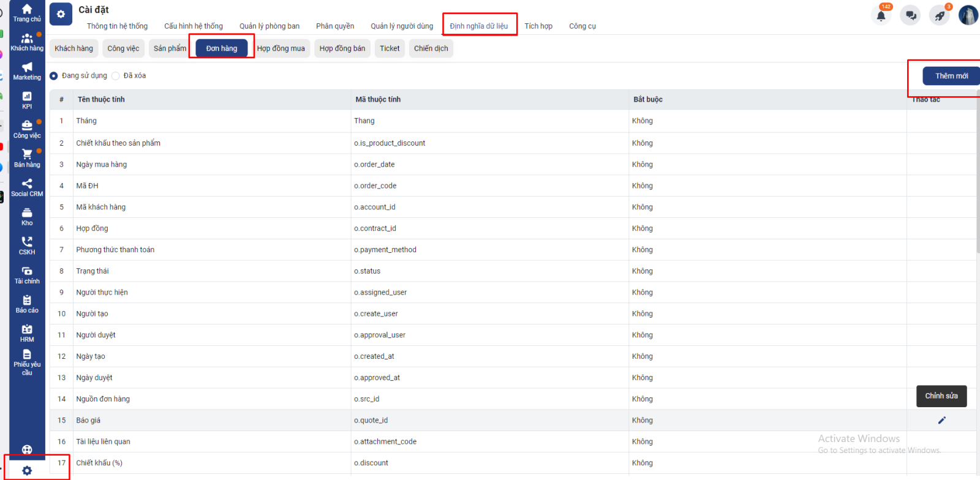Image resolution: width=980 pixels, height=480 pixels.
Task: Open the Kho warehouse module
Action: [x=27, y=216]
